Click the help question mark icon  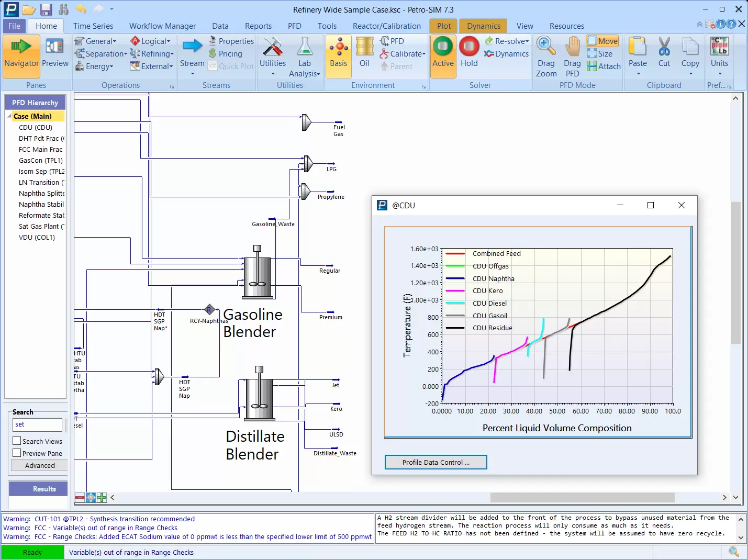click(731, 24)
